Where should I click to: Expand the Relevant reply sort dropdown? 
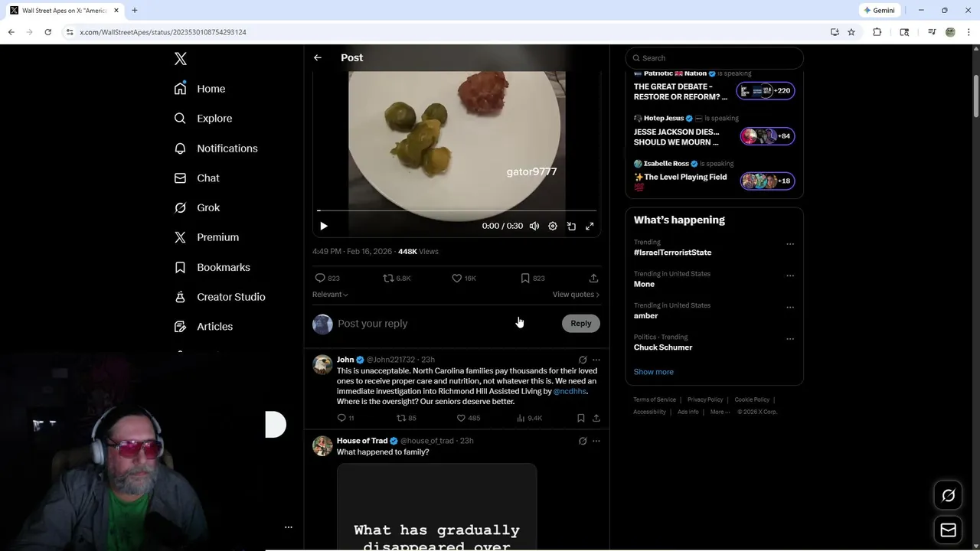point(330,295)
